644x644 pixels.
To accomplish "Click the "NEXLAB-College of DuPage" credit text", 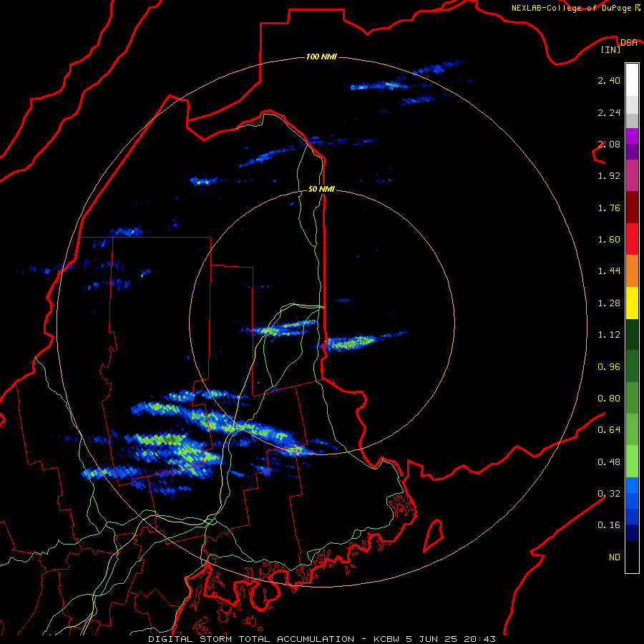I will pos(571,8).
